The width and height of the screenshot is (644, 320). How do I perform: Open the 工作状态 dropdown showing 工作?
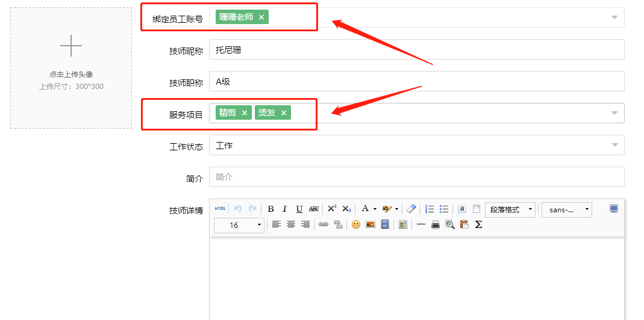[x=416, y=145]
